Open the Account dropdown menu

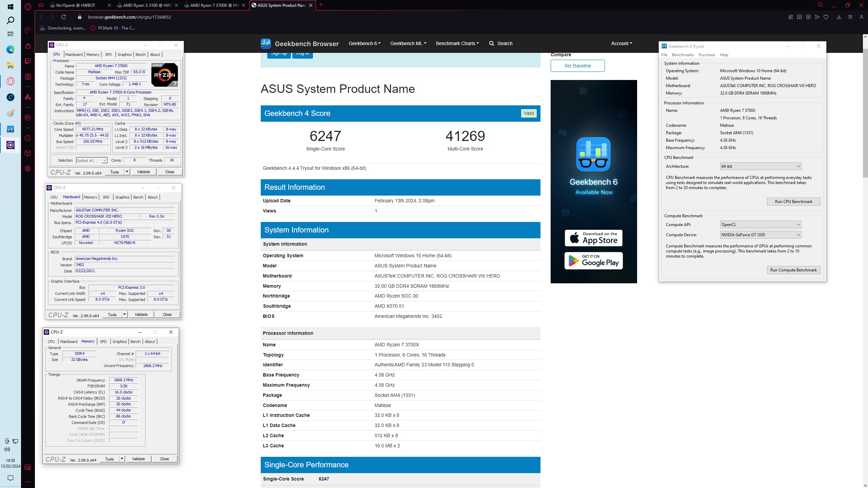click(622, 43)
